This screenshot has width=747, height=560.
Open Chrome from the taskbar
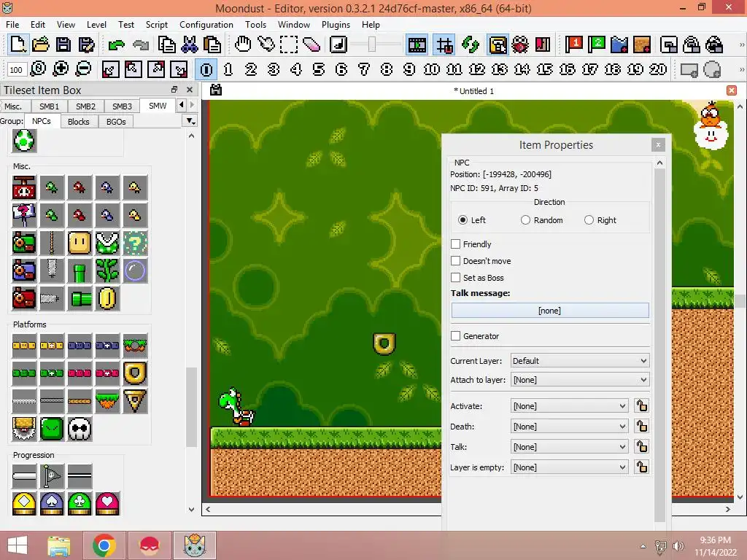pyautogui.click(x=104, y=545)
